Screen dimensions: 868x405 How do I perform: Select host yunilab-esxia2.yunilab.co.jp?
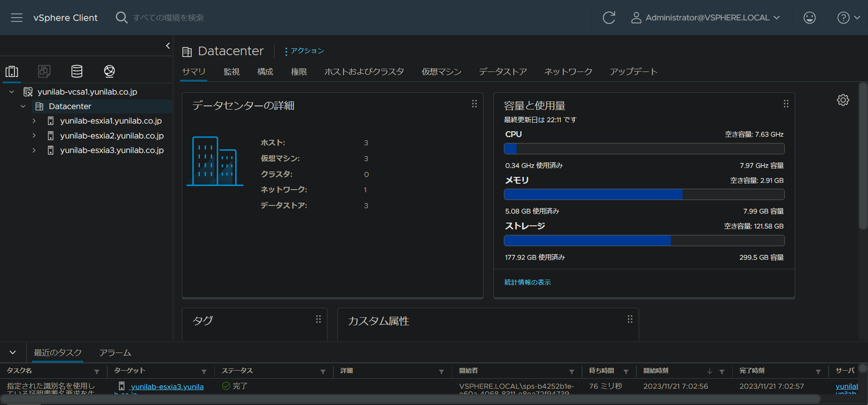click(x=112, y=135)
